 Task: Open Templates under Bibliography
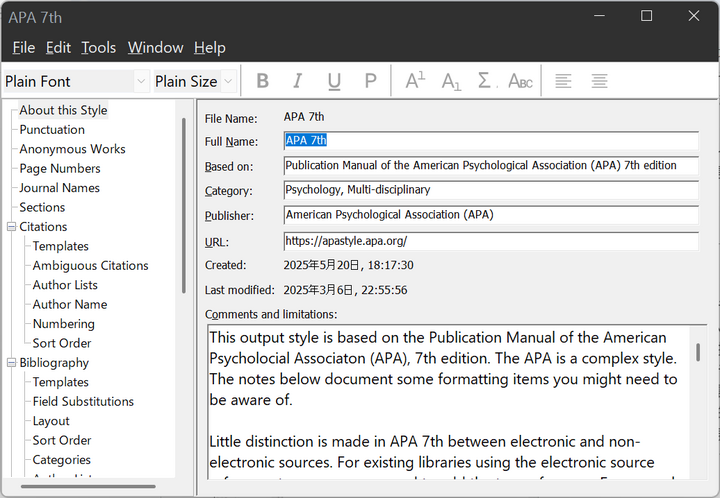coord(61,382)
